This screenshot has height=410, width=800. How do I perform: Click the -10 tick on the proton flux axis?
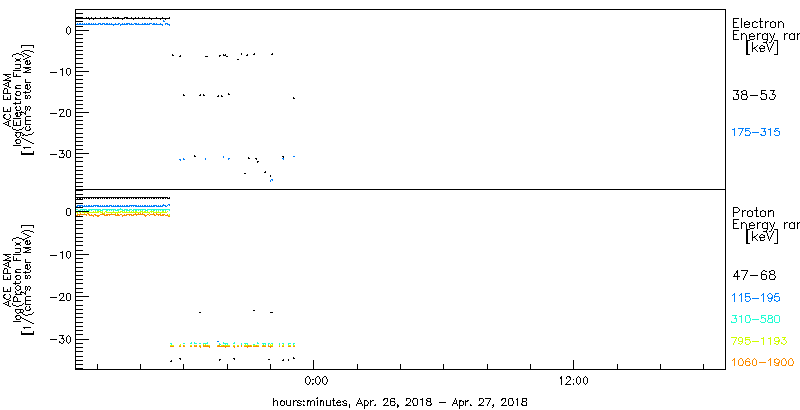tap(60, 254)
